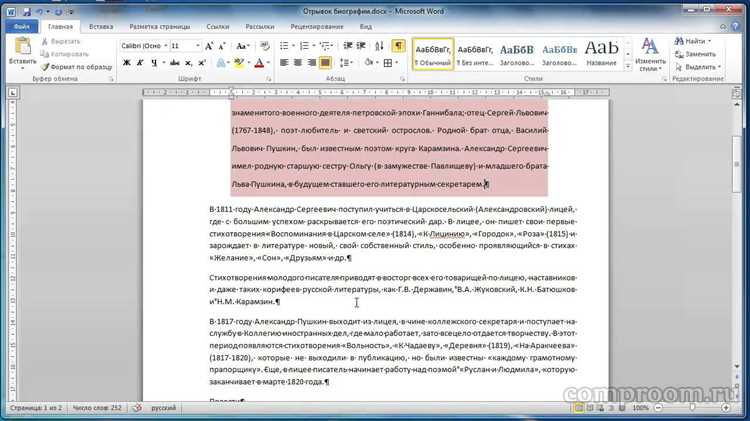Open the numbered list dropdown arrow

(313, 46)
